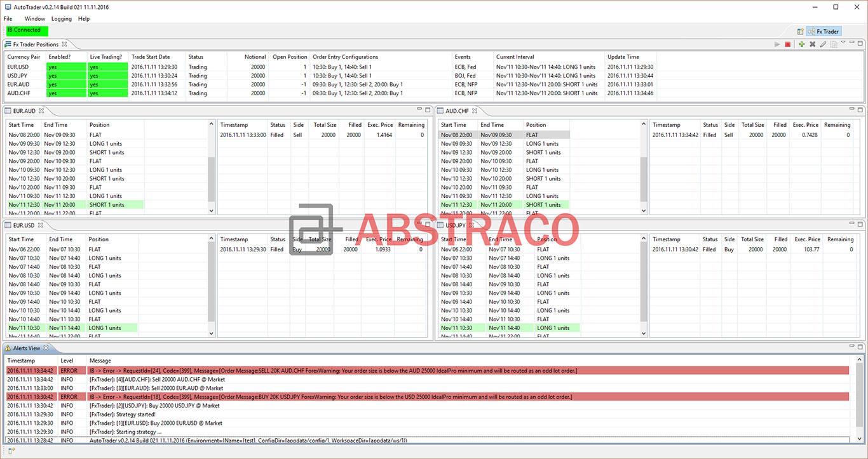Screen dimensions: 868x459
Task: Stop the running strategy using the red stop icon
Action: tap(788, 44)
